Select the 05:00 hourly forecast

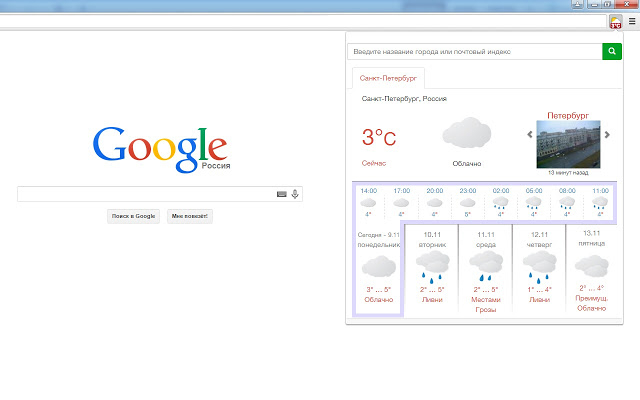point(534,202)
